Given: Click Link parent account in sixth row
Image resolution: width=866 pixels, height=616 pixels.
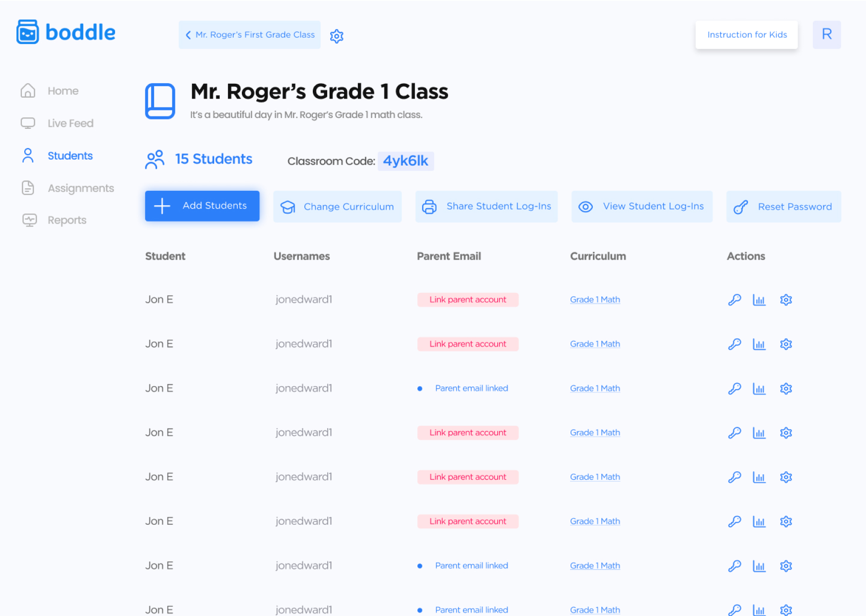Looking at the screenshot, I should (x=468, y=521).
